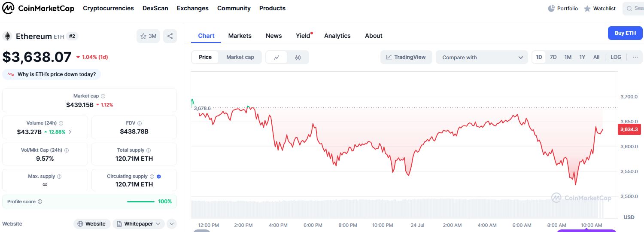Switch to the Chart tab

coord(206,36)
